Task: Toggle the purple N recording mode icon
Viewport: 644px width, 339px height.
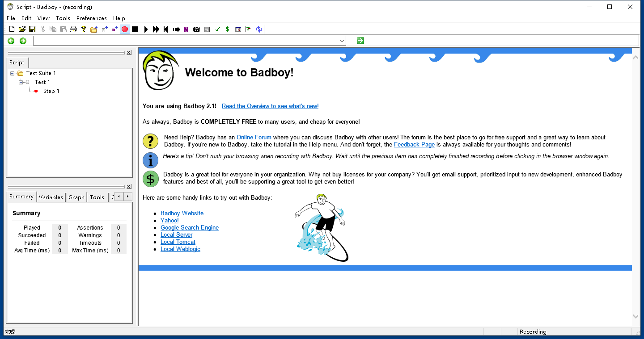Action: (186, 29)
